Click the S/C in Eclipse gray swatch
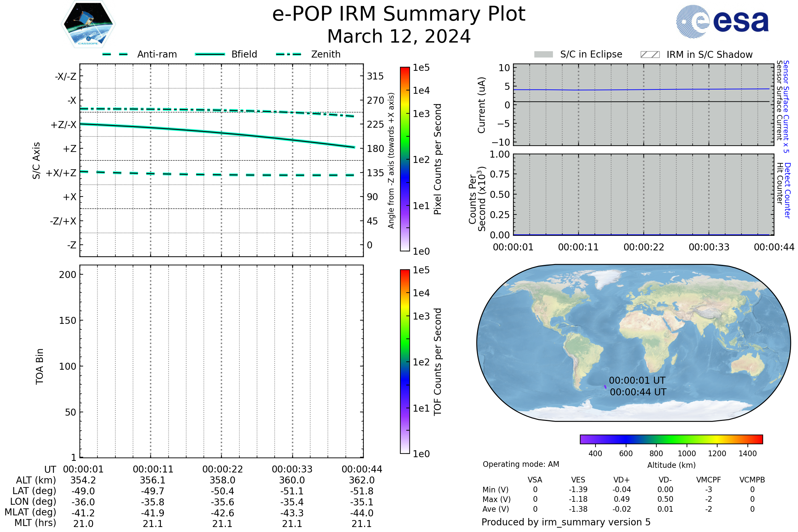The width and height of the screenshot is (798, 532). click(543, 55)
